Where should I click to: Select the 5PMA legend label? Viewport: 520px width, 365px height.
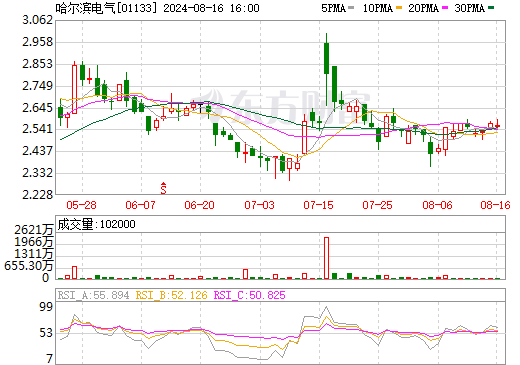click(x=333, y=8)
